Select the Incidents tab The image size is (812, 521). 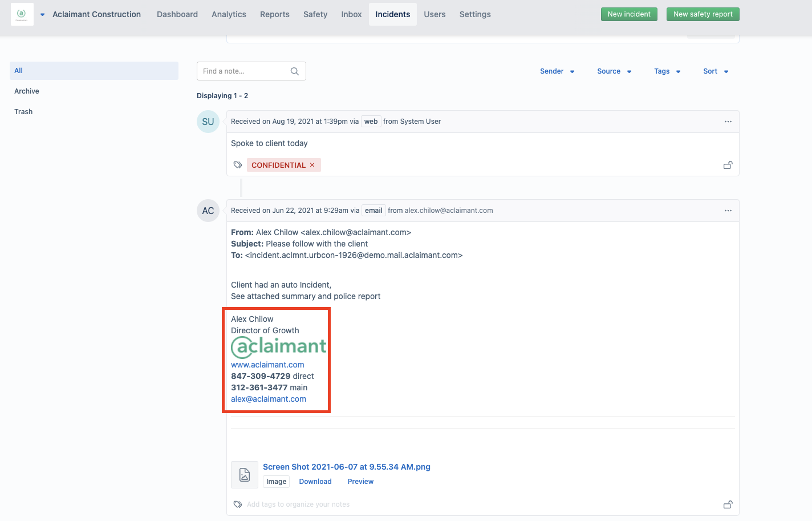pyautogui.click(x=393, y=14)
